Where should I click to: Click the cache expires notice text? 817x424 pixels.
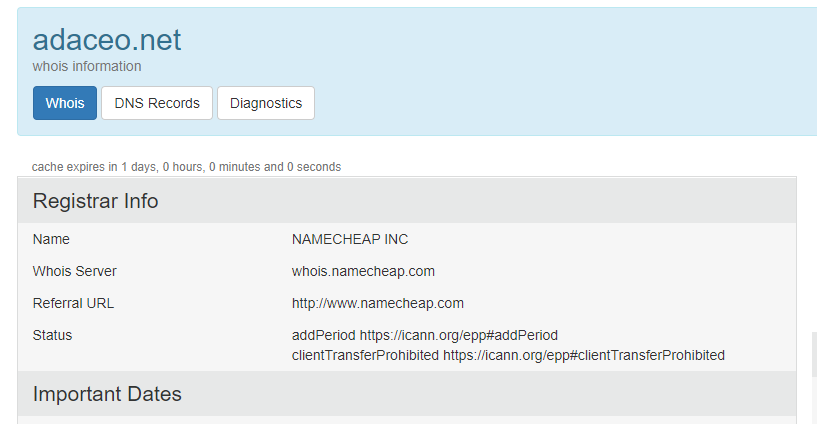[x=186, y=167]
